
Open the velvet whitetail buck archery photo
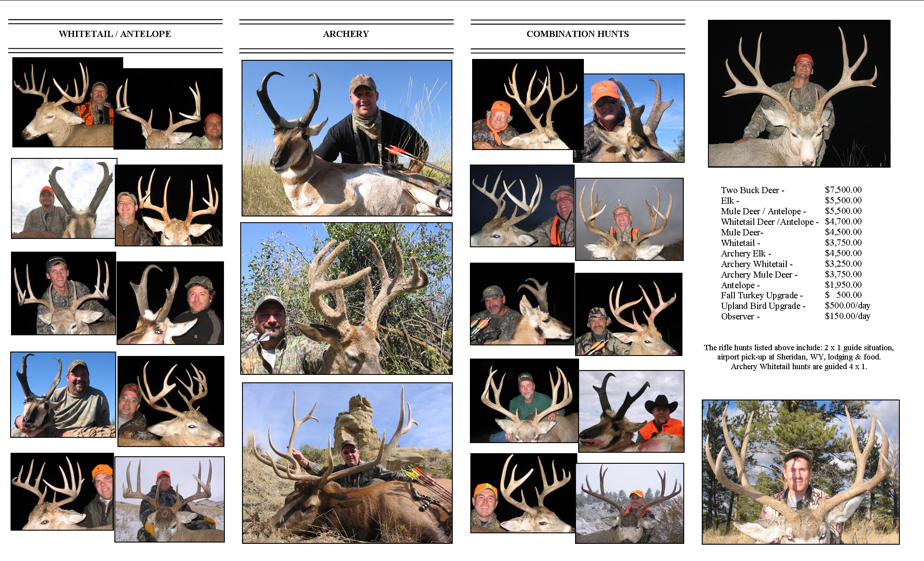pyautogui.click(x=346, y=298)
